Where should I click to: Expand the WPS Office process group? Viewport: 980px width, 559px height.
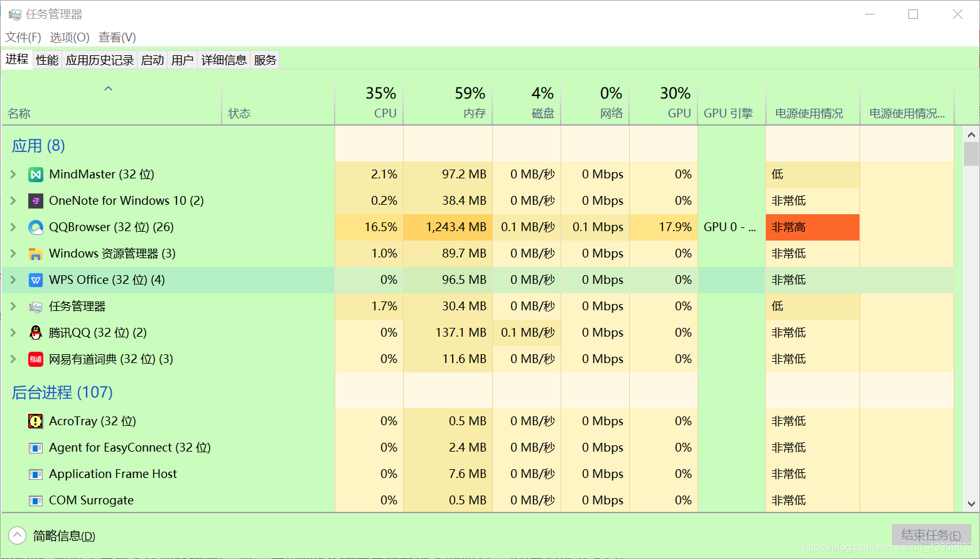[13, 280]
